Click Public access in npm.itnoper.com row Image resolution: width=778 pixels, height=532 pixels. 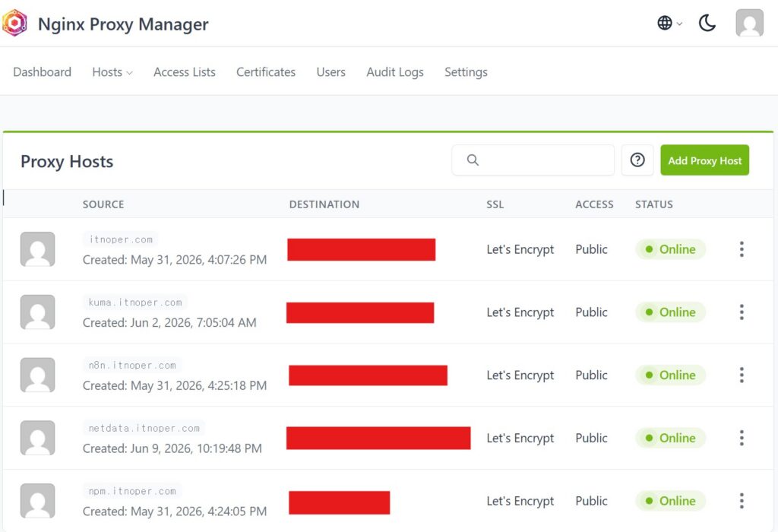(x=591, y=501)
